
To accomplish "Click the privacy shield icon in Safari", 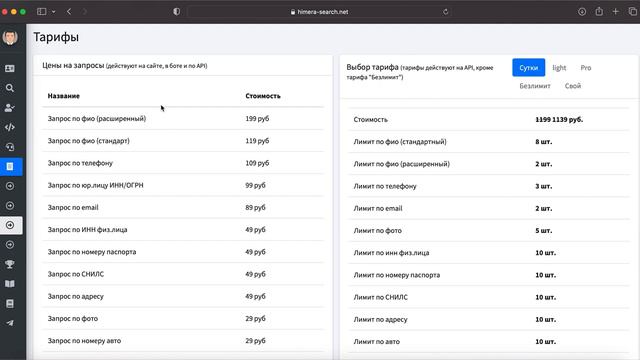I will pyautogui.click(x=176, y=12).
